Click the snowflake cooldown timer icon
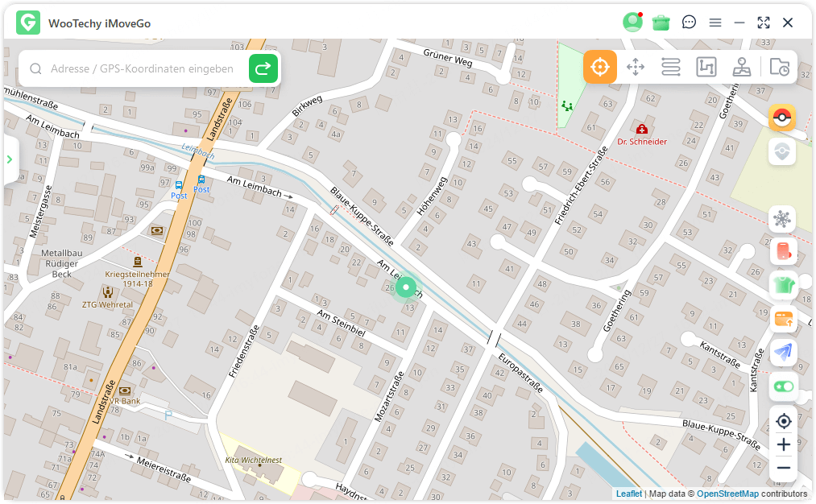 [781, 218]
